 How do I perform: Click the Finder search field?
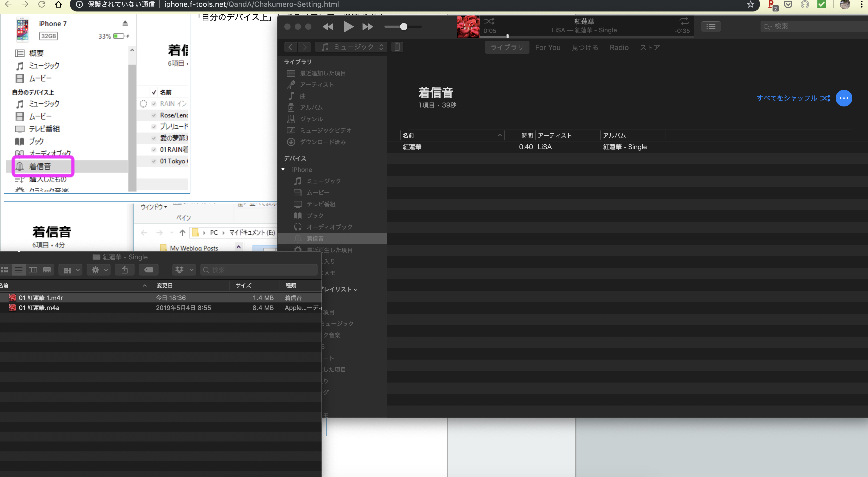coord(259,270)
